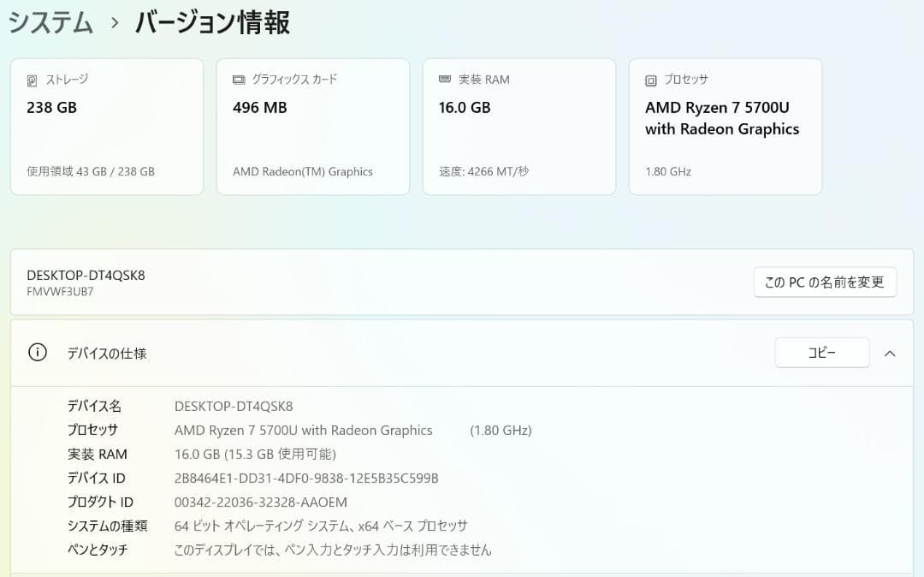Click the グラフィックス カード icon
This screenshot has height=577, width=924.
240,80
